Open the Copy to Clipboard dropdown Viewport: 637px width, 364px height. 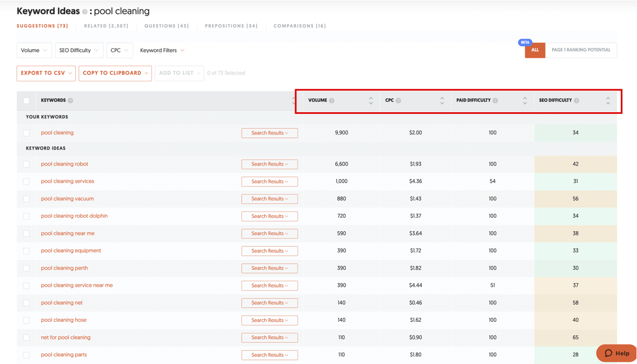pyautogui.click(x=115, y=73)
